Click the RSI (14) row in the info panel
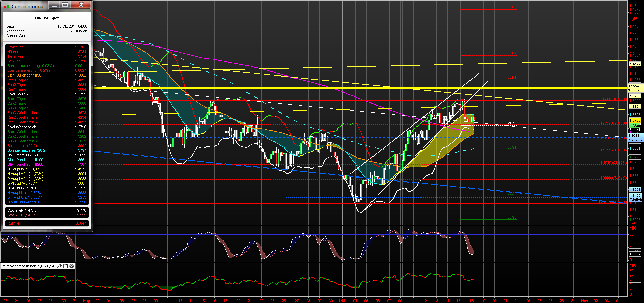 pos(14,223)
